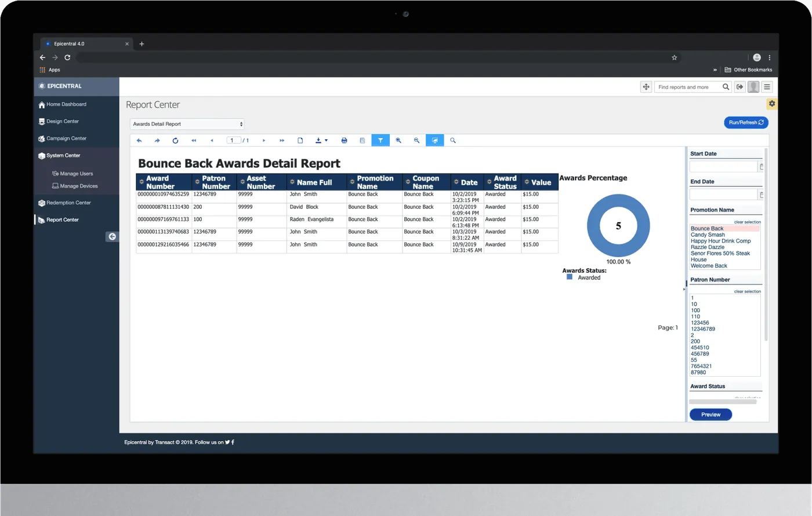
Task: Collapse the System Center sidebar section
Action: [x=59, y=156]
